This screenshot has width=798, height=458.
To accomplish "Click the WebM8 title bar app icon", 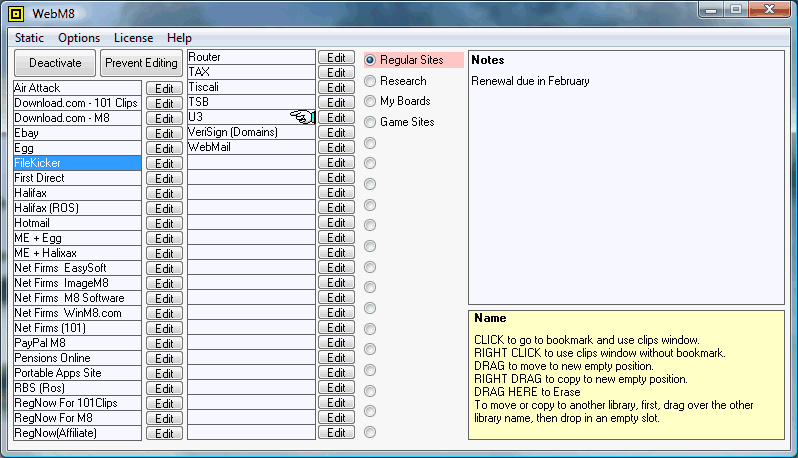I will tap(17, 12).
